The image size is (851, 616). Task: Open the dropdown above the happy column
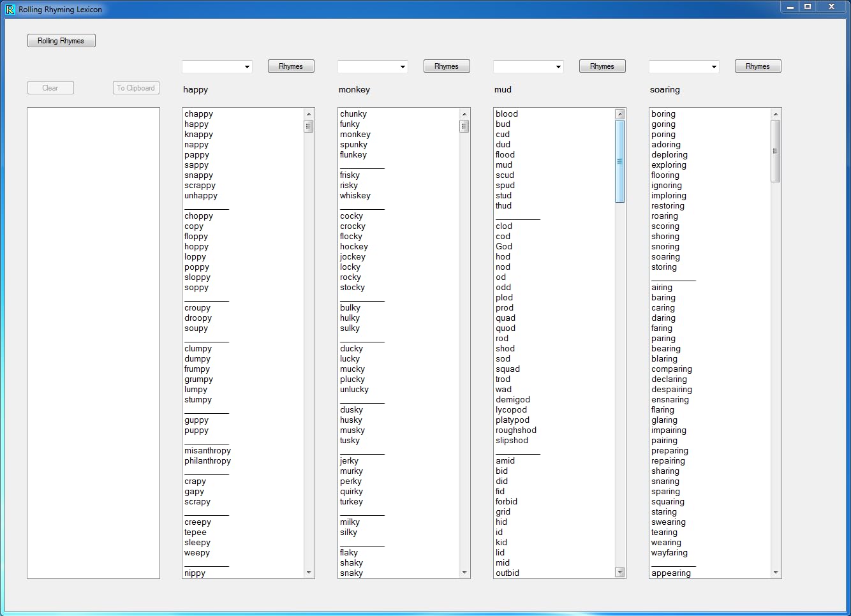tap(247, 67)
